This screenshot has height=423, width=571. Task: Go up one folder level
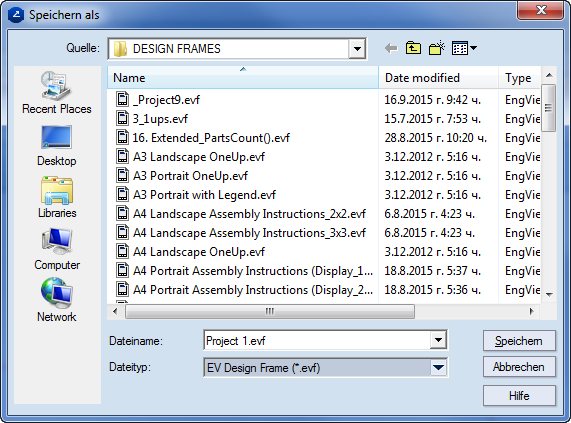click(x=413, y=48)
